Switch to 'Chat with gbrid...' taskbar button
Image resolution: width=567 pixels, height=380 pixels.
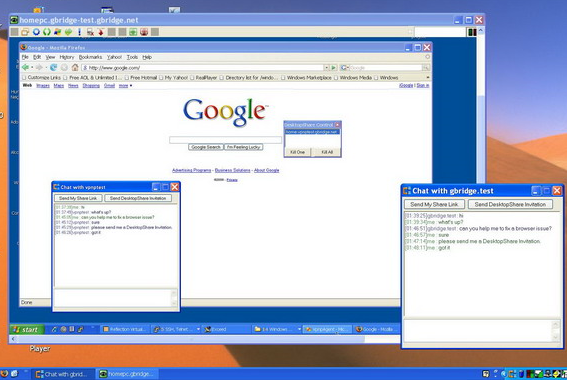63,374
